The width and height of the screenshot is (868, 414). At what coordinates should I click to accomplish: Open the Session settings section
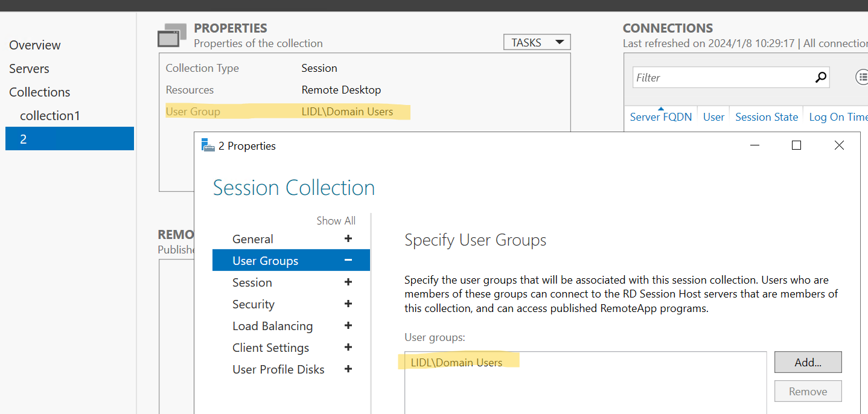252,282
